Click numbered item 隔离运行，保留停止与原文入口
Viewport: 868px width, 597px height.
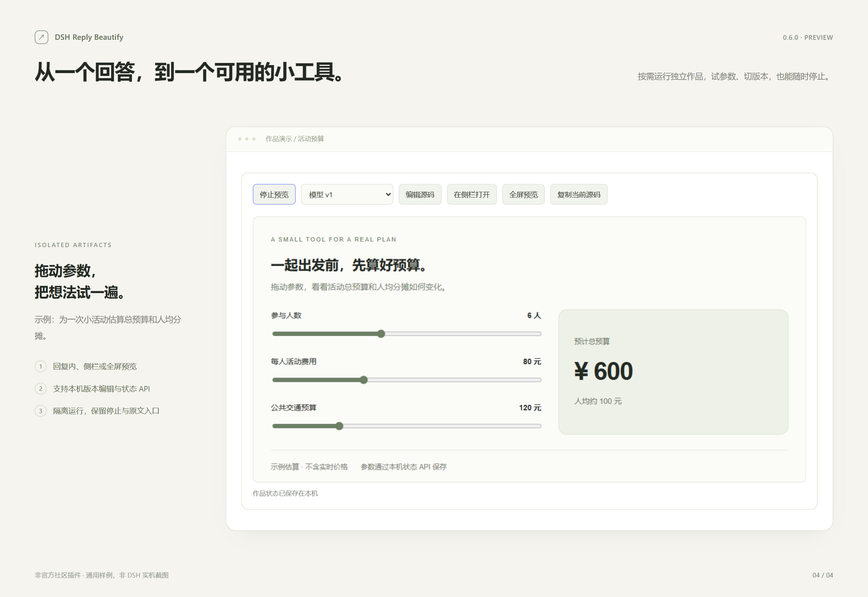(x=97, y=411)
